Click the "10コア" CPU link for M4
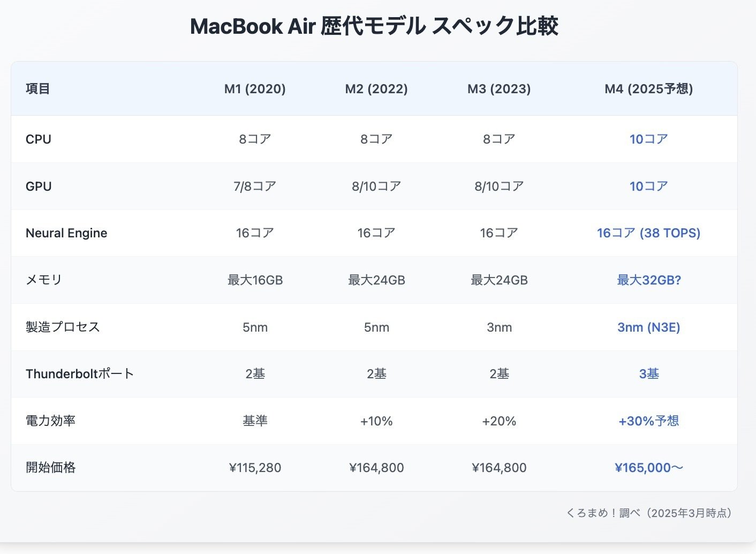The height and width of the screenshot is (554, 756). point(648,139)
